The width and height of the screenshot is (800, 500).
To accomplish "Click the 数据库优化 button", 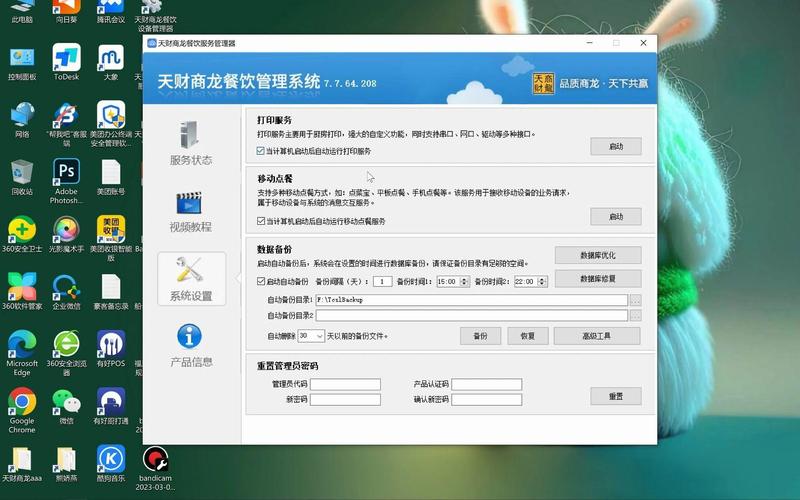I will [x=598, y=255].
